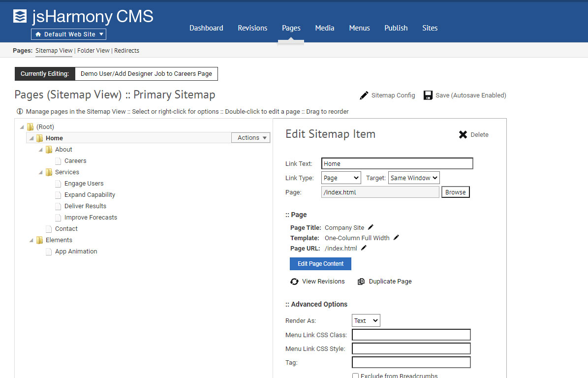Click the Save floppy disk icon

428,95
